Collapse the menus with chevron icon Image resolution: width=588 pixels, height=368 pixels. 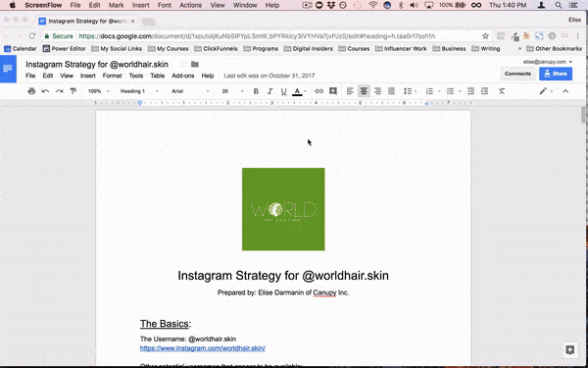coord(565,91)
